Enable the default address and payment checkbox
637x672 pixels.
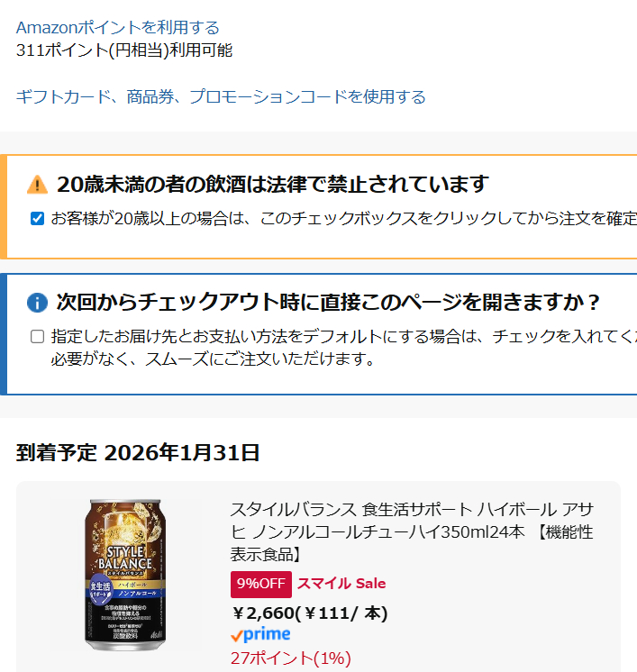pyautogui.click(x=37, y=336)
